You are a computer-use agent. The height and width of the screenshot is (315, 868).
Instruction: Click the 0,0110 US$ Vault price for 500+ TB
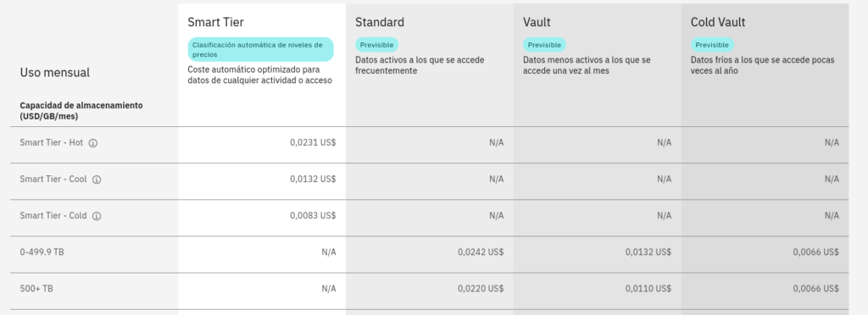tap(648, 289)
